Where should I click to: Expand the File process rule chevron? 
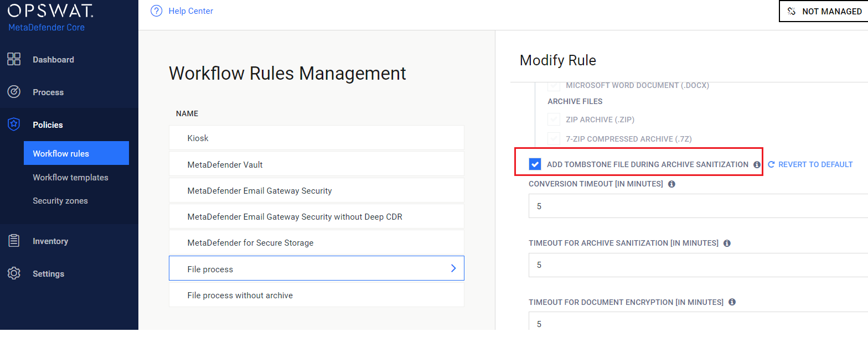point(453,268)
